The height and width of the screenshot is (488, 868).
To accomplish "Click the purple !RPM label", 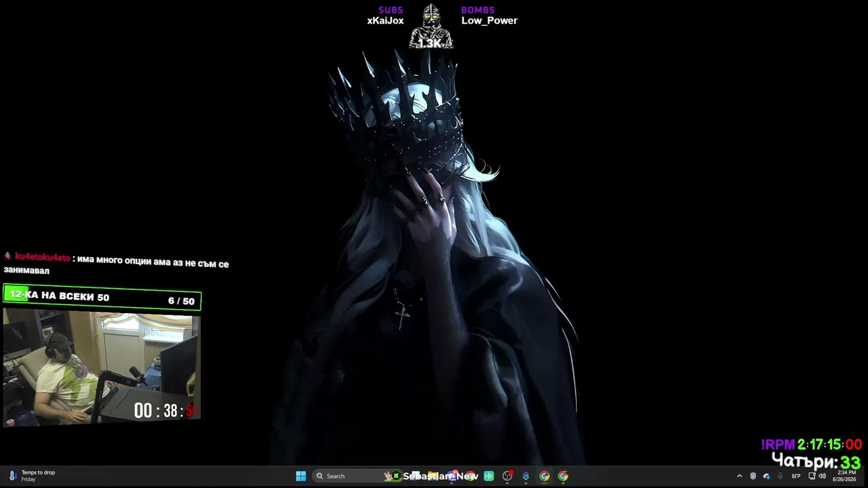I will 778,445.
